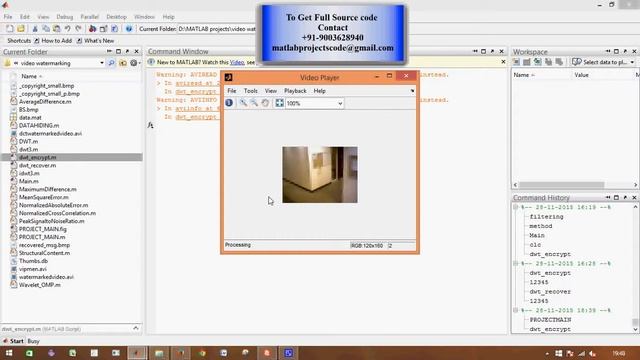Collapse the 18:39 Command History group
Image resolution: width=640 pixels, height=360 pixels.
(x=516, y=311)
